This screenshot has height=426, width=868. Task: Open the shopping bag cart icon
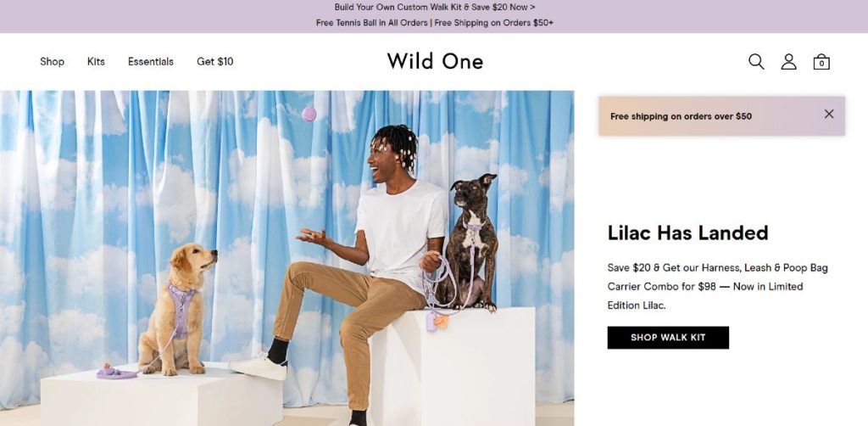[821, 61]
